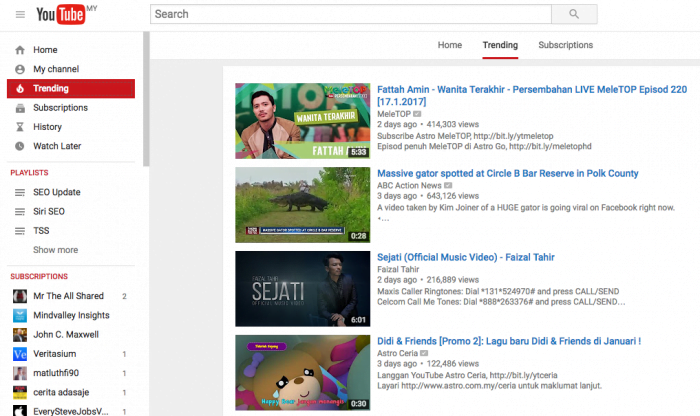Click verified badge next to ABC Action News
Image resolution: width=700 pixels, height=416 pixels.
coord(448,185)
